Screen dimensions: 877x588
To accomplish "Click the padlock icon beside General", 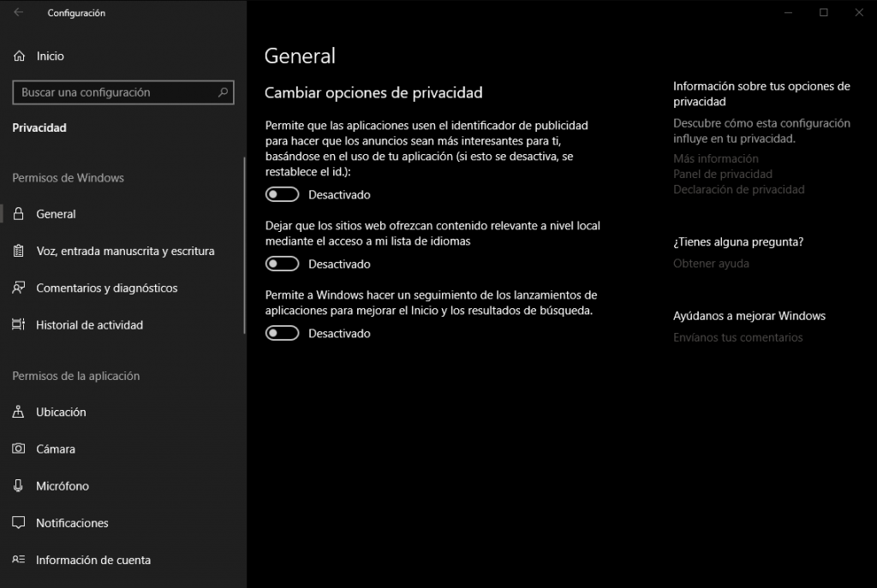I will [x=19, y=213].
